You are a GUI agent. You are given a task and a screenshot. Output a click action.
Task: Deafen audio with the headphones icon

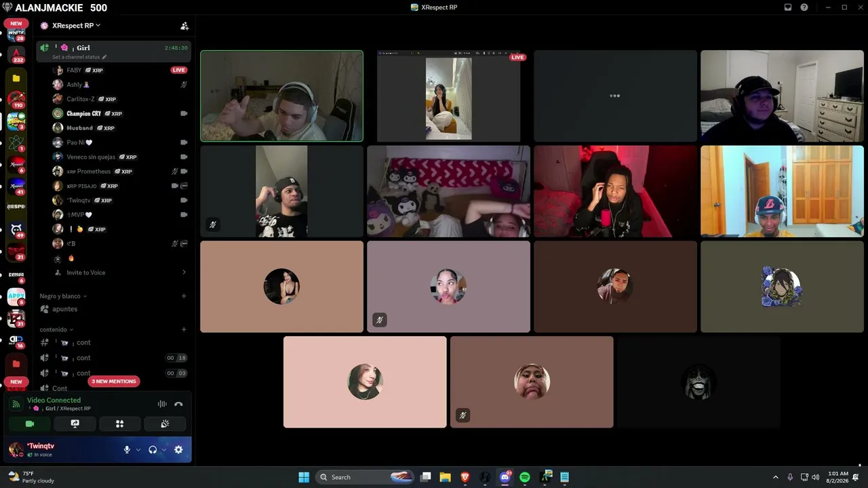pyautogui.click(x=153, y=449)
